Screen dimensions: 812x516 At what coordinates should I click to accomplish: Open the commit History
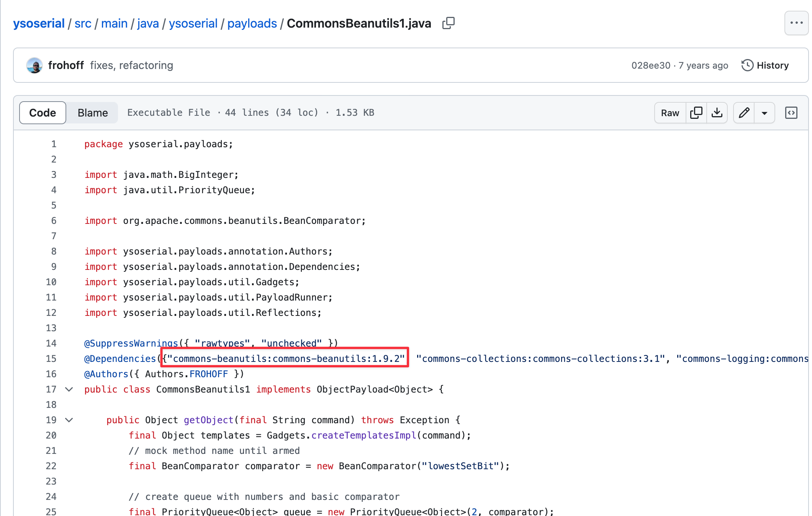click(x=765, y=66)
